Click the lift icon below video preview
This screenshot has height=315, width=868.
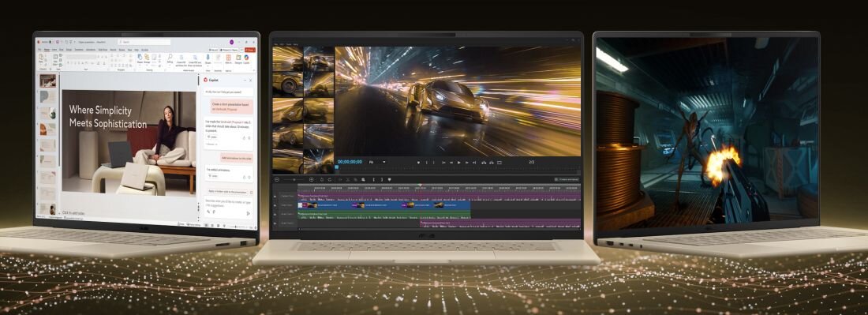(x=484, y=162)
